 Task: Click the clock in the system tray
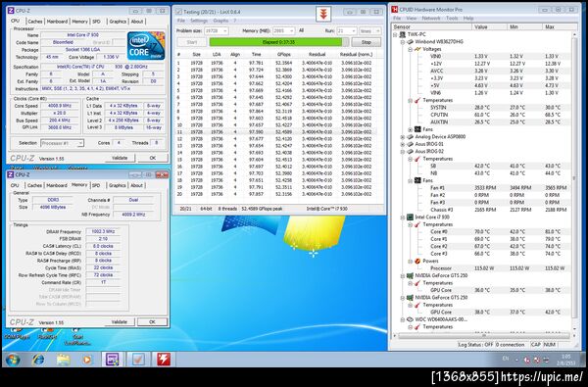[565, 360]
